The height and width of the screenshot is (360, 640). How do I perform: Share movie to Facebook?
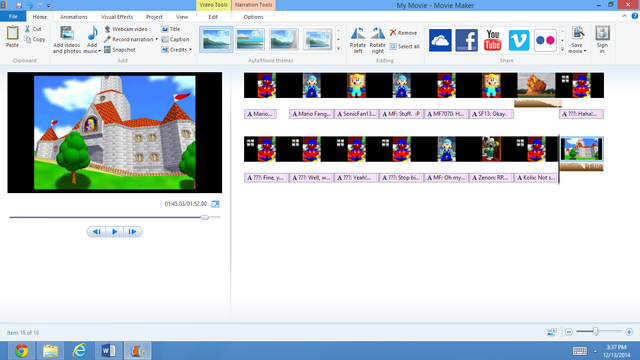(x=467, y=40)
